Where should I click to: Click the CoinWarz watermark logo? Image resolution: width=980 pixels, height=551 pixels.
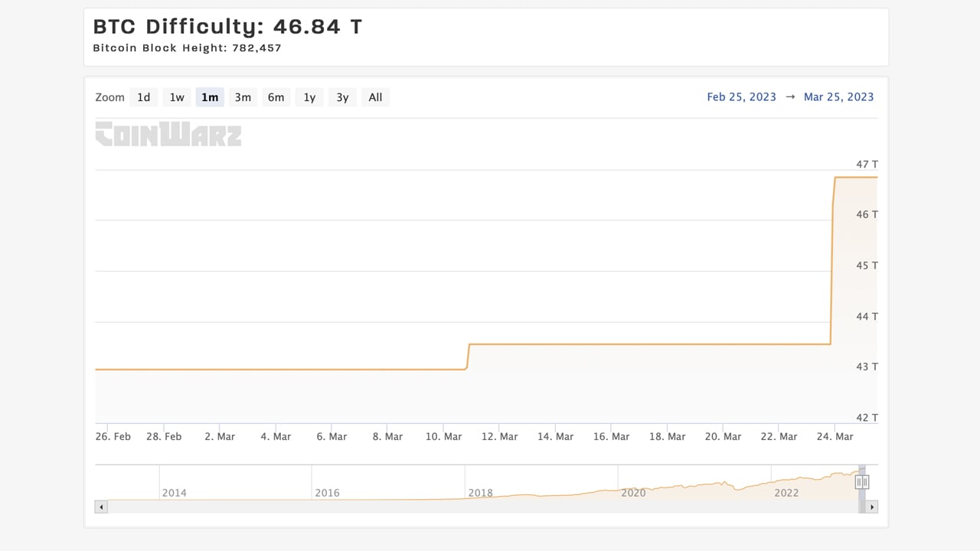168,135
